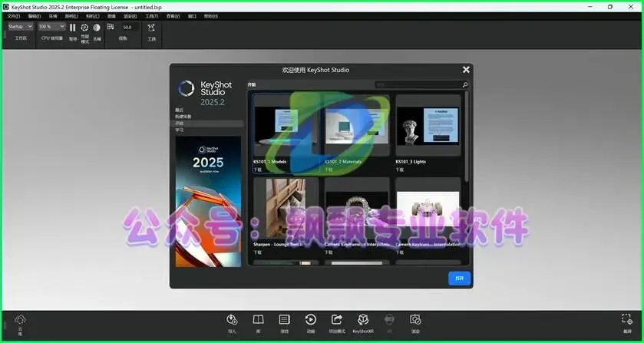Screen dimensions: 644x343
Task: Select the KS101_2 Materials thumbnail
Action: tap(357, 125)
